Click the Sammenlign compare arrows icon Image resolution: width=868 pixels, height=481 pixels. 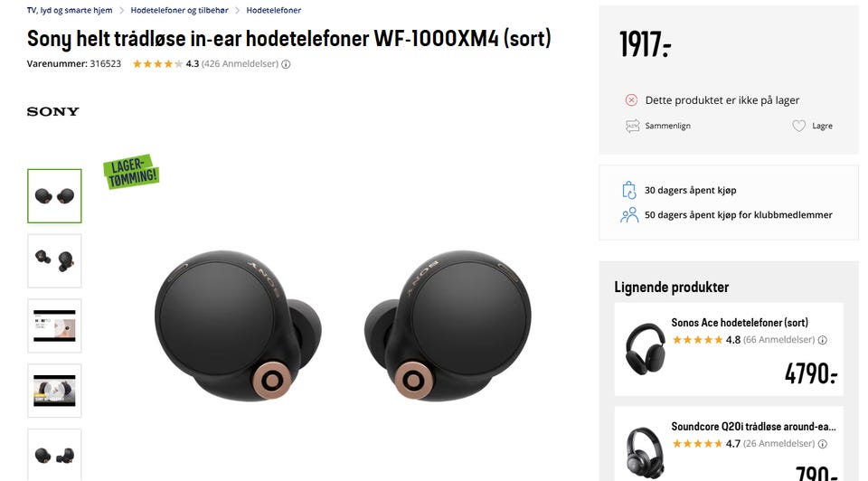click(633, 127)
